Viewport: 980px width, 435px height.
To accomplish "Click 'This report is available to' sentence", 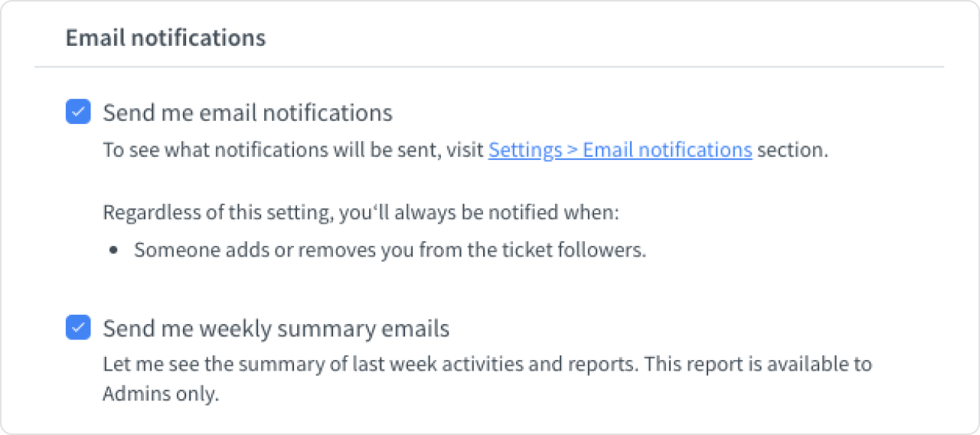I will (x=758, y=364).
